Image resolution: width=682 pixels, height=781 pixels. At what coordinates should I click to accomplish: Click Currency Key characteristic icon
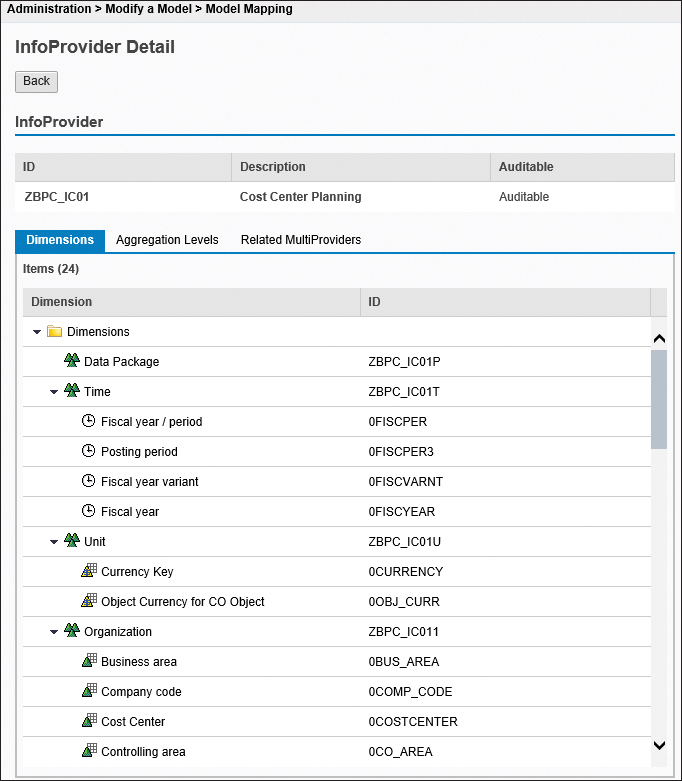tap(89, 570)
